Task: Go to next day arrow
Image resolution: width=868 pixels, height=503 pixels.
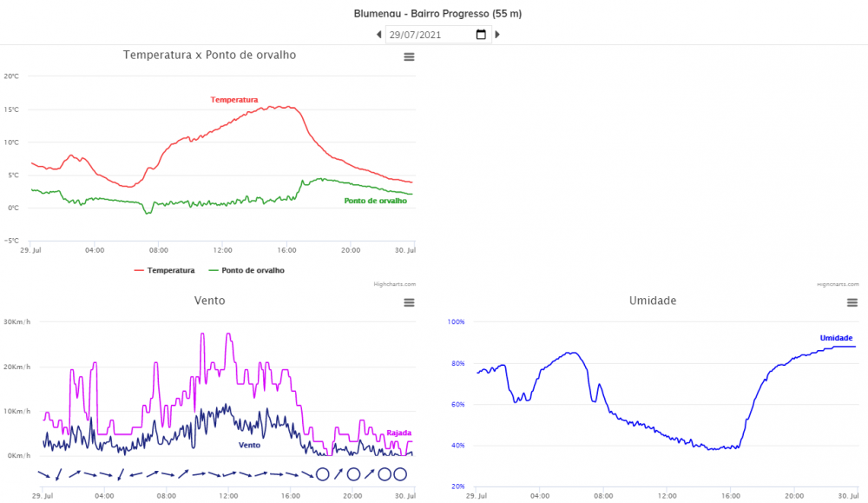Action: tap(497, 35)
